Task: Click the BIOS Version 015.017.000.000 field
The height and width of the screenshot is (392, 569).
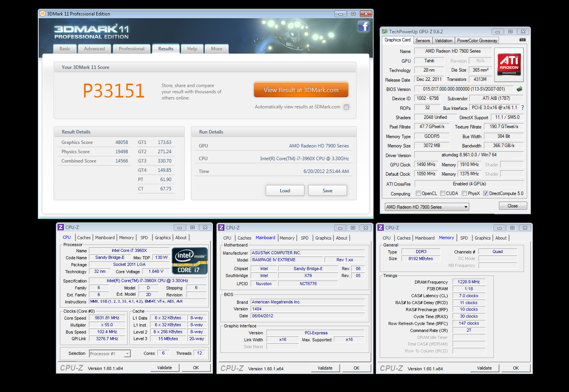Action: click(x=464, y=89)
